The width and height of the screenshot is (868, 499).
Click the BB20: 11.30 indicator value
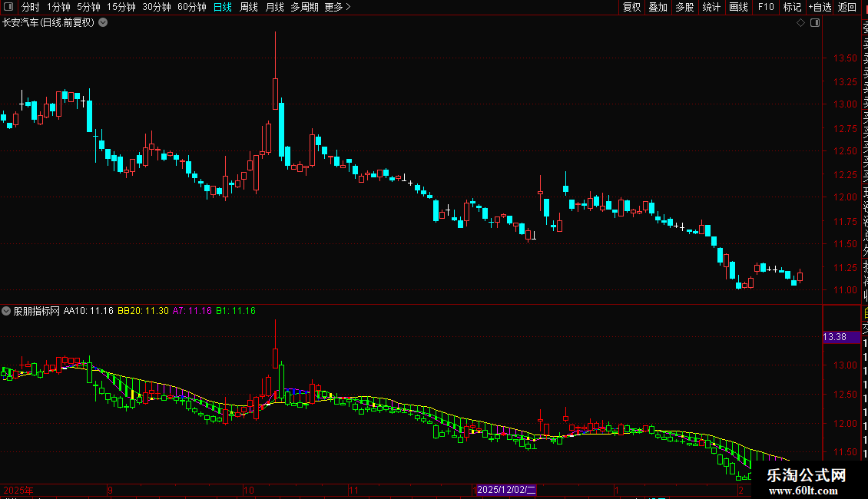pos(144,311)
